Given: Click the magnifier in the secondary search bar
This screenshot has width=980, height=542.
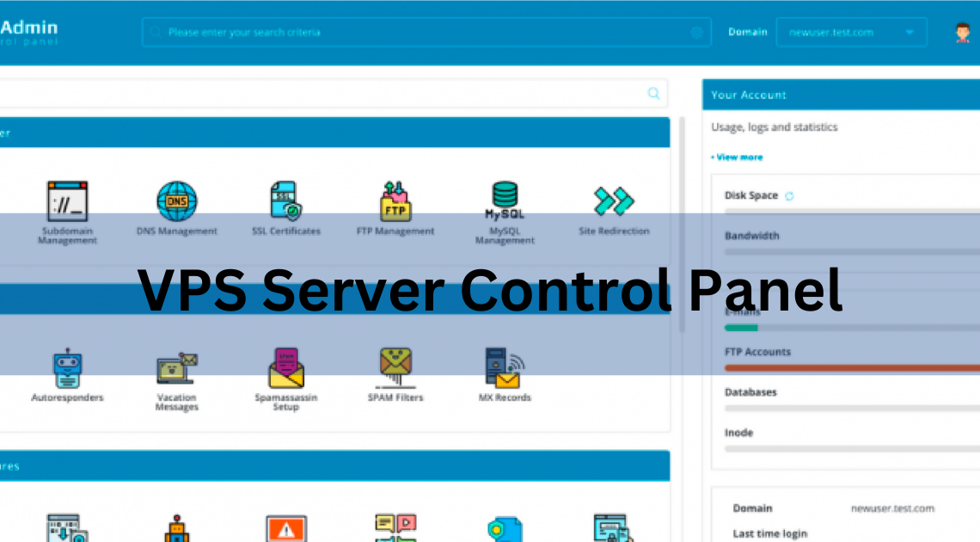Looking at the screenshot, I should coord(655,93).
